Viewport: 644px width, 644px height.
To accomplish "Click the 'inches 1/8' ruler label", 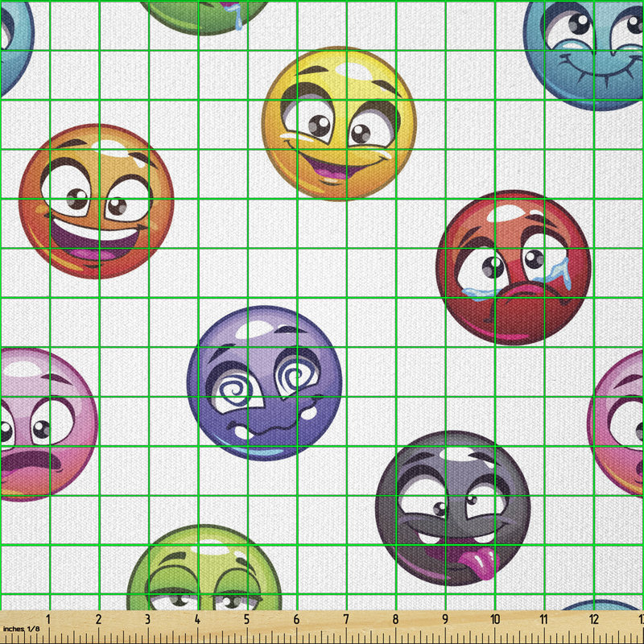I will pyautogui.click(x=22, y=629).
